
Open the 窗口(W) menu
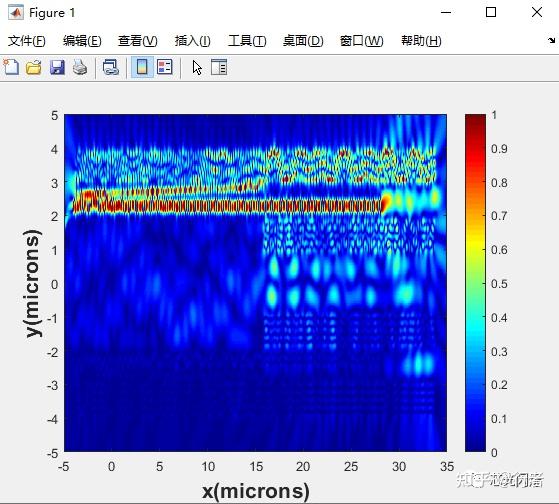click(x=361, y=41)
